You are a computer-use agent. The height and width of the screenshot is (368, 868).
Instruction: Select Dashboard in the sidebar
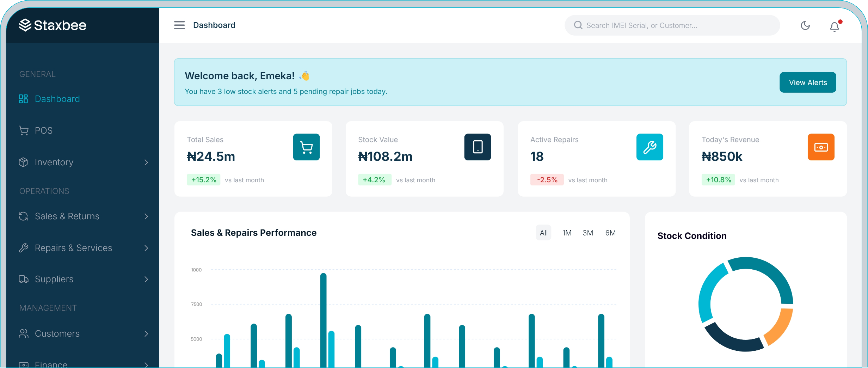click(x=57, y=99)
